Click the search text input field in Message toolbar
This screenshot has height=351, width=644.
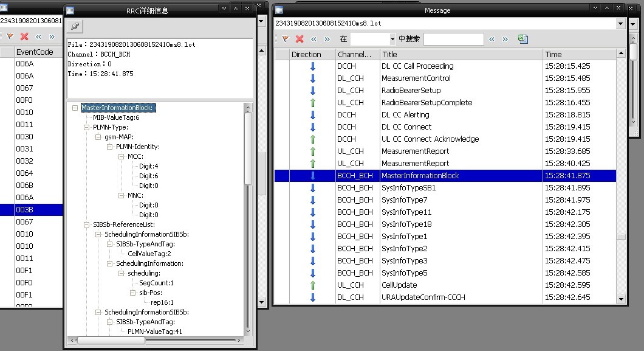pyautogui.click(x=453, y=39)
